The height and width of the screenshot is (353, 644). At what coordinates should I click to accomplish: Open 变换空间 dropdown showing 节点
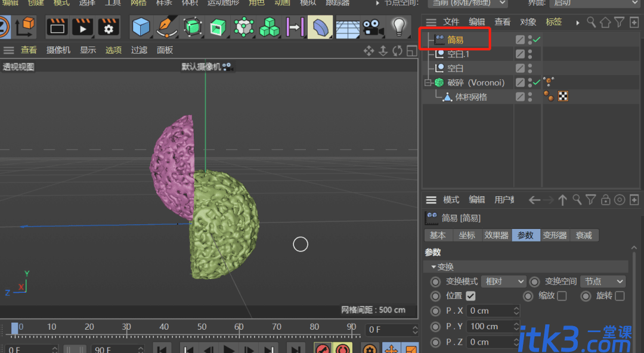[x=603, y=281]
